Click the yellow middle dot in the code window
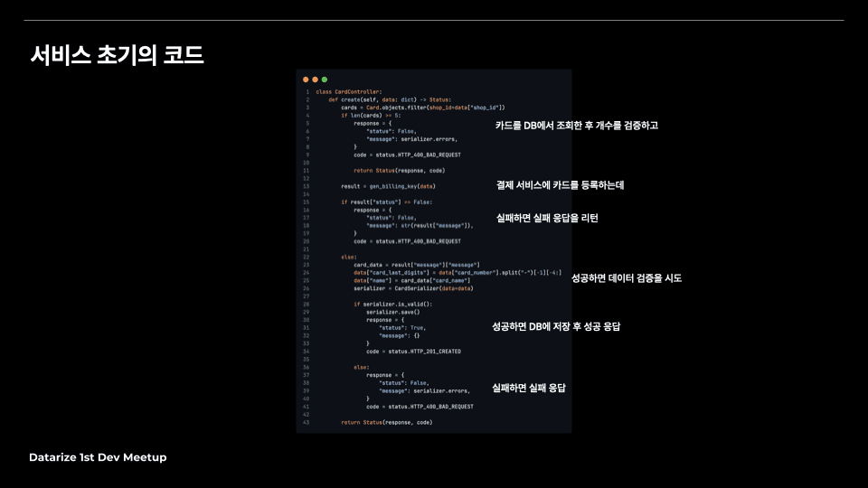Viewport: 868px width, 488px height. 315,80
